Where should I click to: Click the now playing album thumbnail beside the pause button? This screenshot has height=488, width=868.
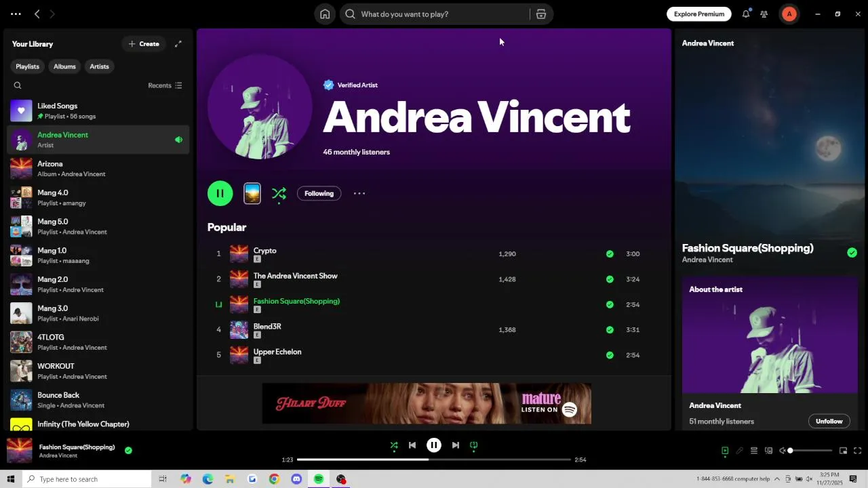click(x=252, y=193)
